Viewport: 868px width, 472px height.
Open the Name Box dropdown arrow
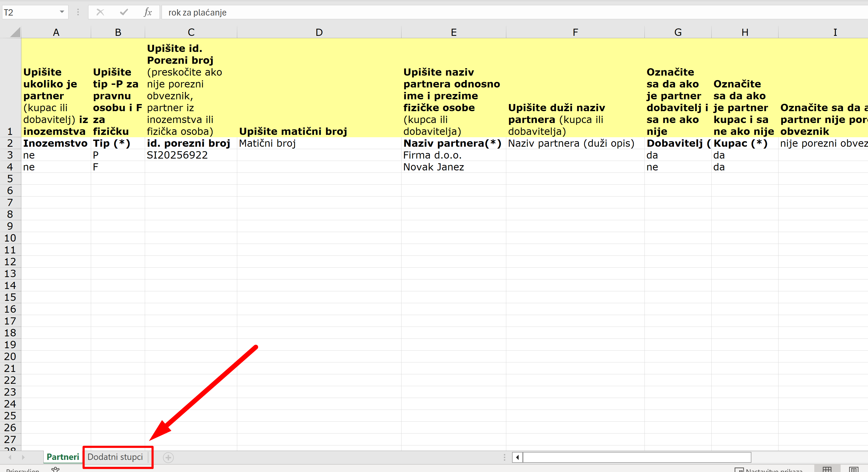tap(62, 12)
